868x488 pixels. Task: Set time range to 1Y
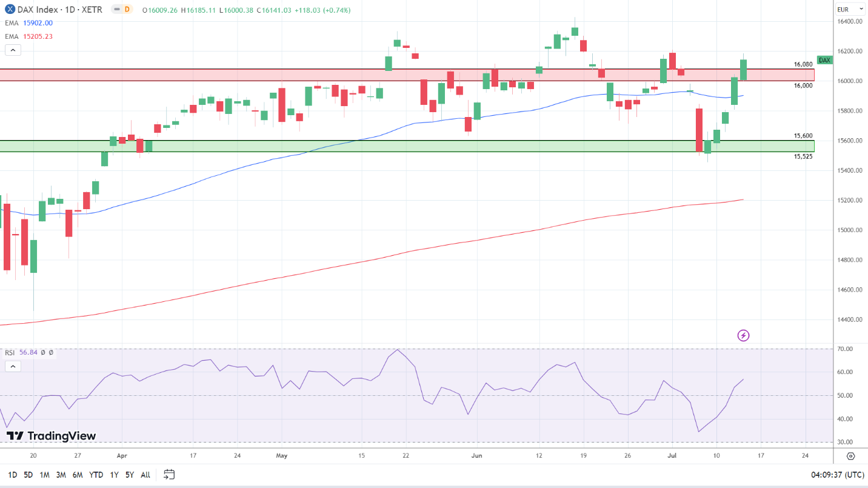[x=114, y=475]
